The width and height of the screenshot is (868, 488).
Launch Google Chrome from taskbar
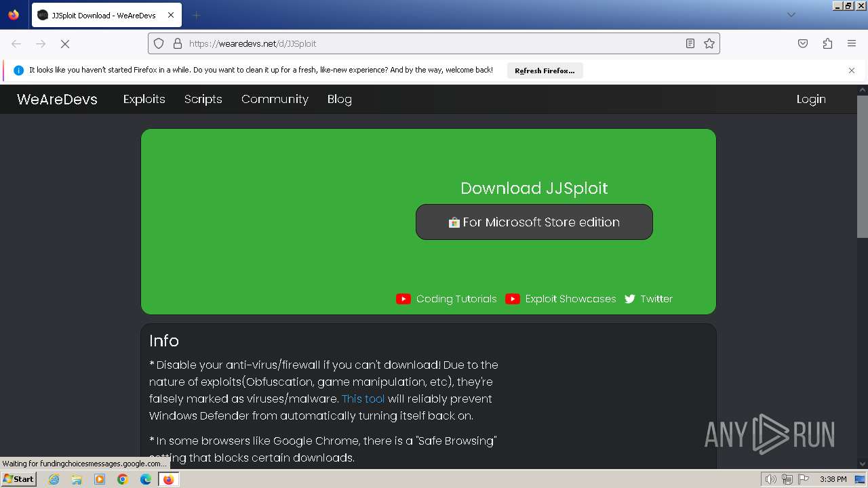(x=123, y=479)
